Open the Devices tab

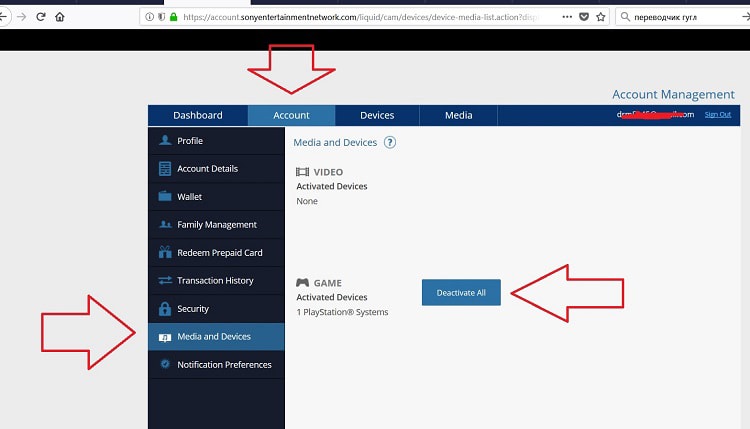(377, 115)
